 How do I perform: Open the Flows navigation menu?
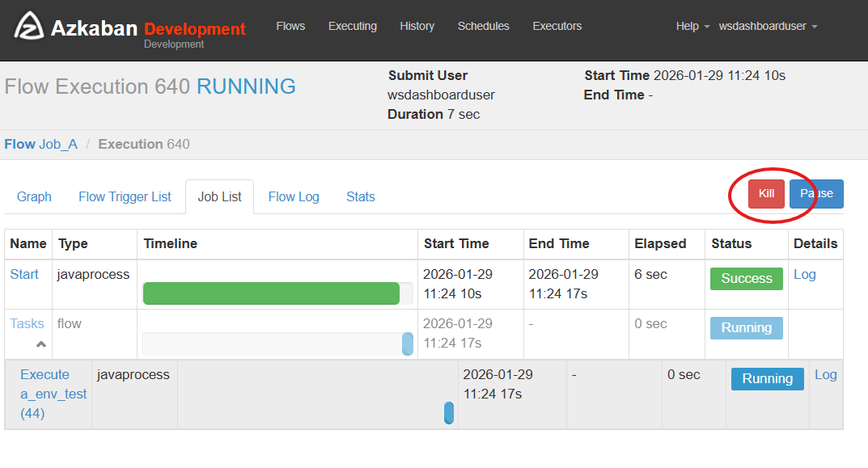point(290,26)
